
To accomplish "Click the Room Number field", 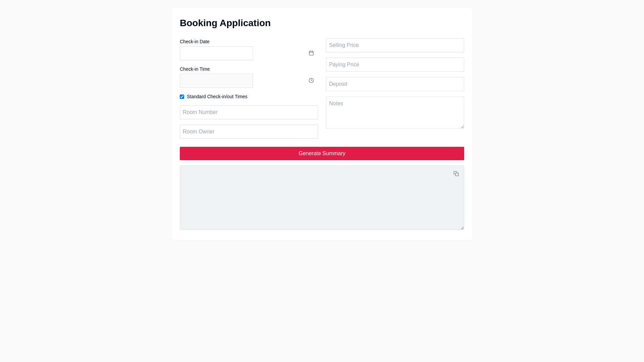I will pos(249,112).
